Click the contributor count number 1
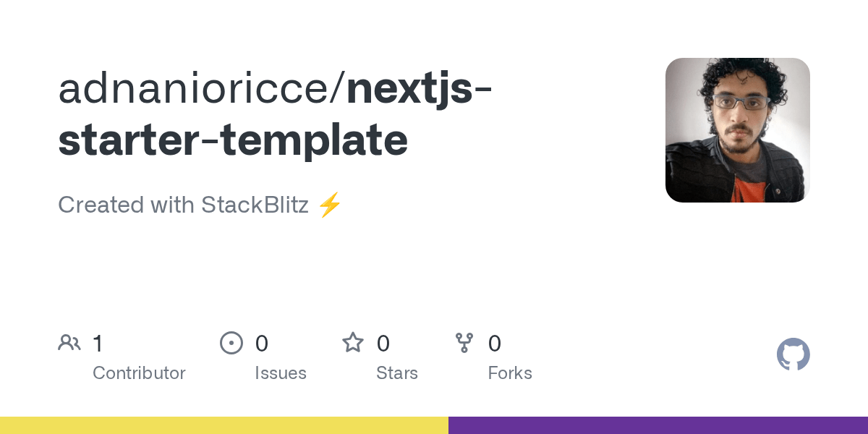This screenshot has width=868, height=434. [x=98, y=344]
